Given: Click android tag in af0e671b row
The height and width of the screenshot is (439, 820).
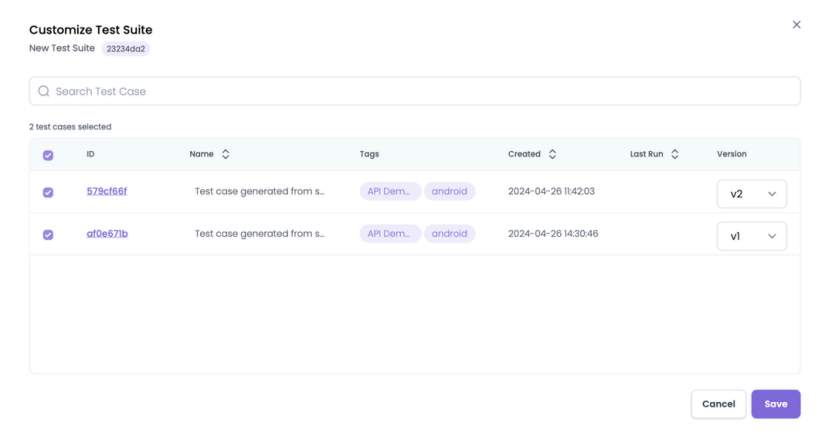Looking at the screenshot, I should (x=449, y=234).
